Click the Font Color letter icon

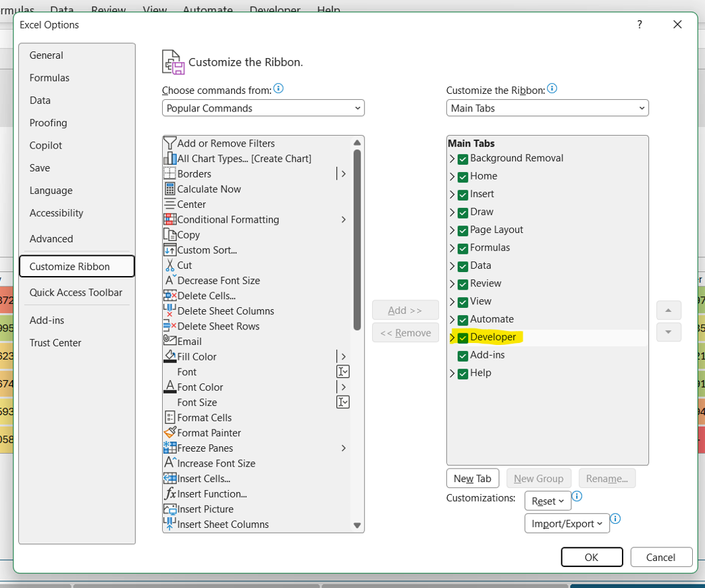[x=169, y=387]
